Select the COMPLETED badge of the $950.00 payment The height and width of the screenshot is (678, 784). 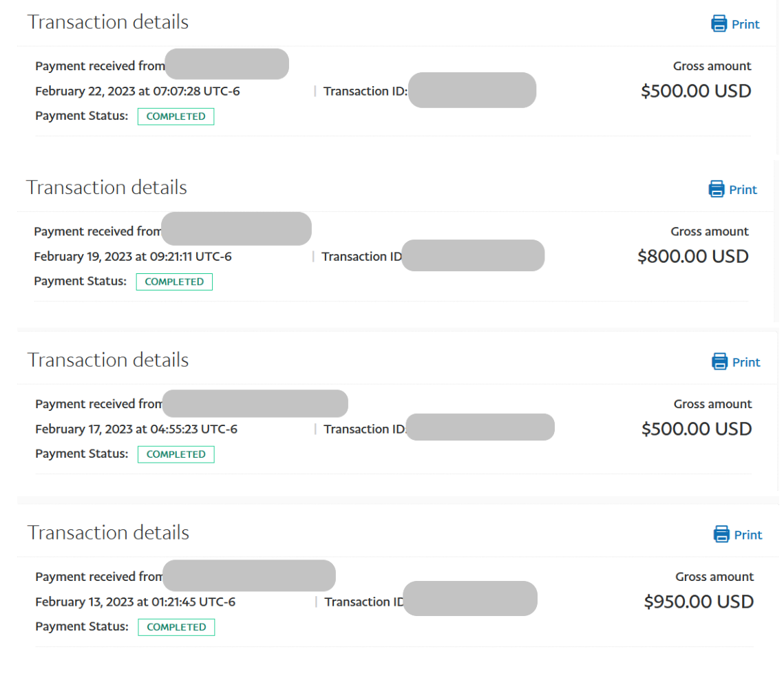tap(176, 627)
